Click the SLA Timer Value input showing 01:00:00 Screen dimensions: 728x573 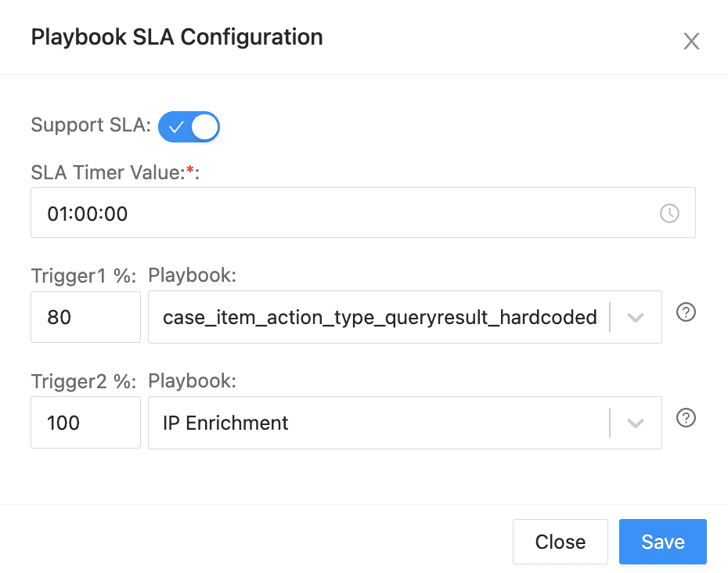tap(313, 212)
